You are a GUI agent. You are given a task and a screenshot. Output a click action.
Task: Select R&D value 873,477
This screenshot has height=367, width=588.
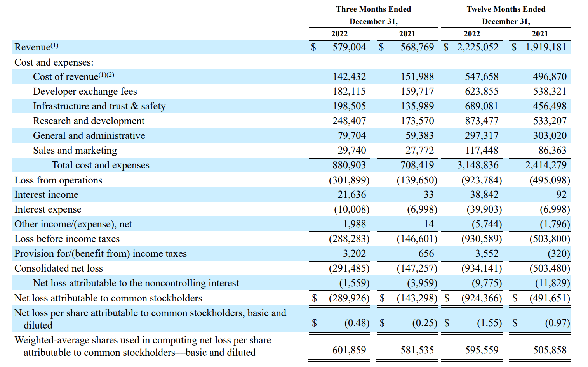482,121
